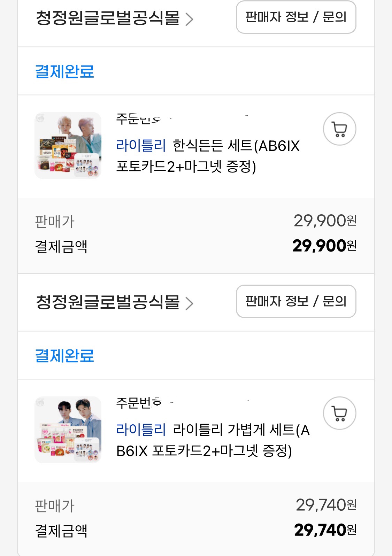392x556 pixels.
Task: Tap cart icon beside 라이틀리 가볍게 세트
Action: tap(339, 414)
